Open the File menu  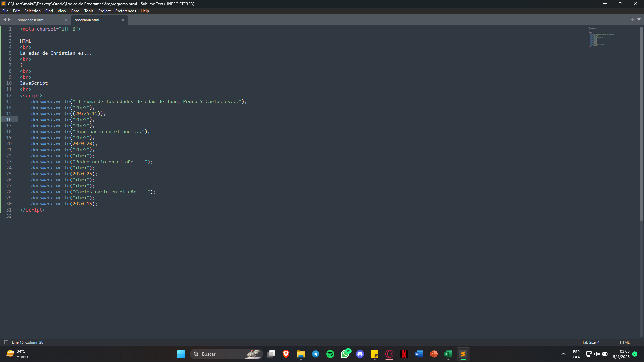click(x=5, y=11)
